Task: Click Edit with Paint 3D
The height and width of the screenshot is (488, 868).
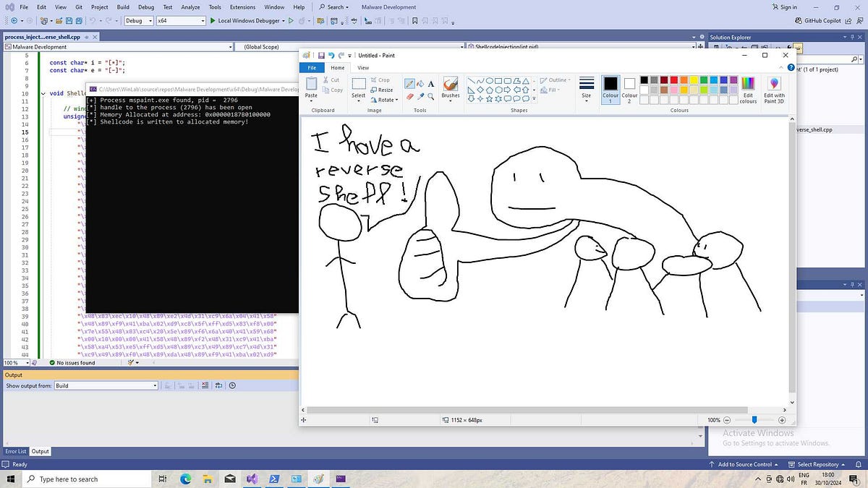Action: tap(774, 90)
